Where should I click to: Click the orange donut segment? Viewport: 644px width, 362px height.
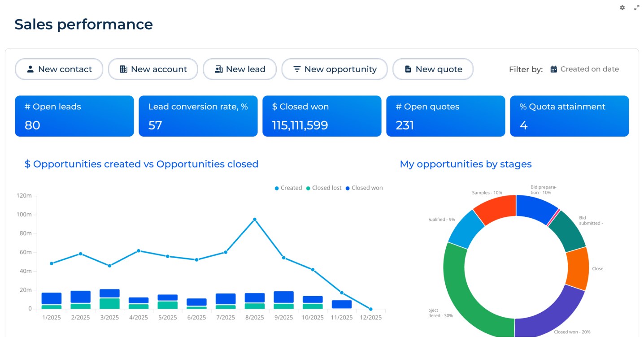[x=578, y=268]
